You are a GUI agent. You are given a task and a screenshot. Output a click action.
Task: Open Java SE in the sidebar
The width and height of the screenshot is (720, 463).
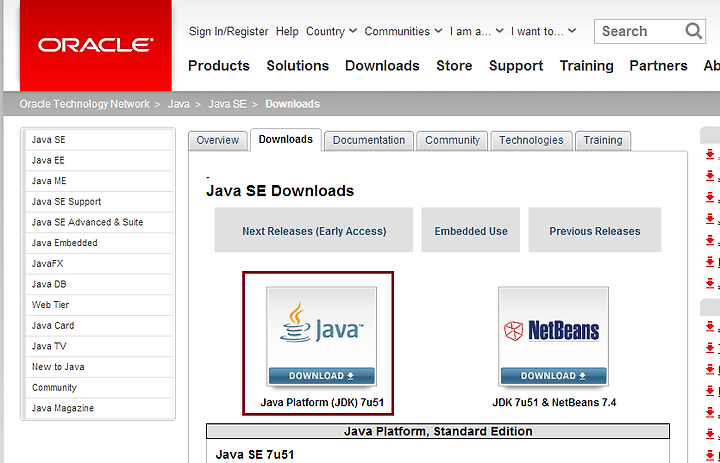coord(98,140)
